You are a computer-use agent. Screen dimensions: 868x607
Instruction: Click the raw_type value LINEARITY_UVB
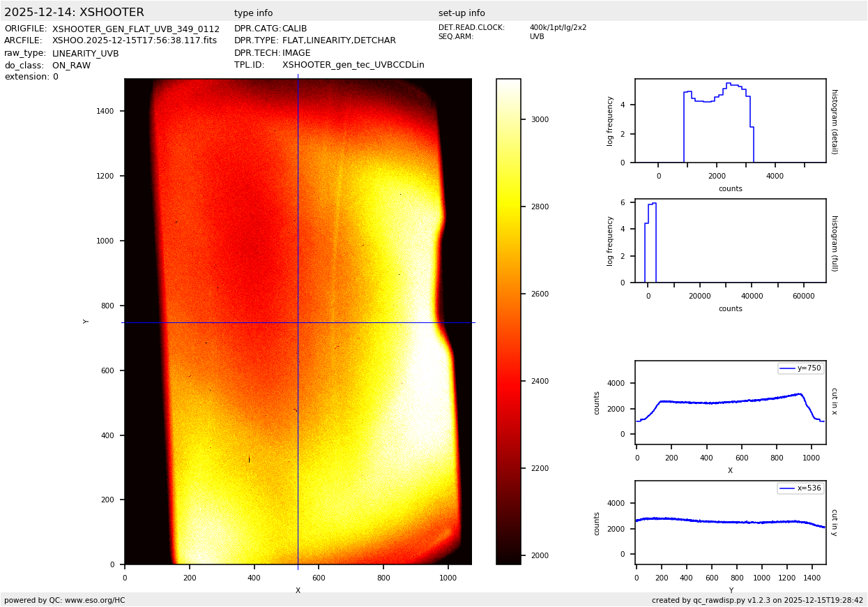85,53
